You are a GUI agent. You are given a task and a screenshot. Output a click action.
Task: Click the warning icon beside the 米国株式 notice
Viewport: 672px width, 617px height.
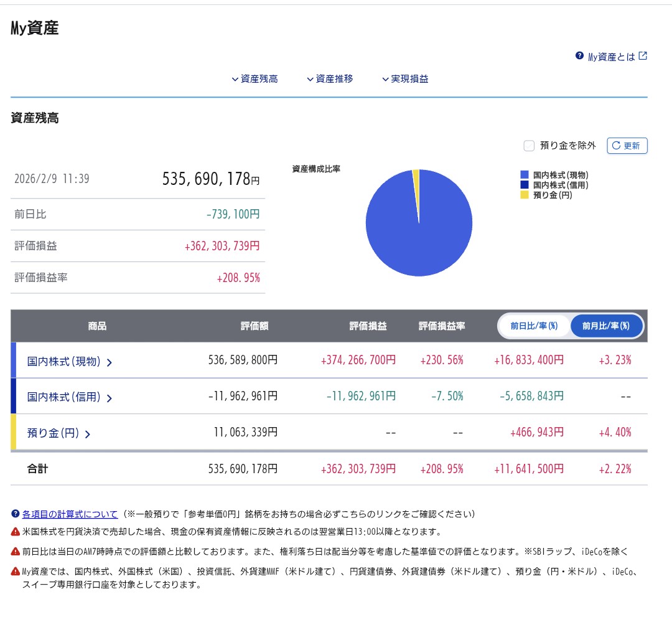click(x=16, y=532)
